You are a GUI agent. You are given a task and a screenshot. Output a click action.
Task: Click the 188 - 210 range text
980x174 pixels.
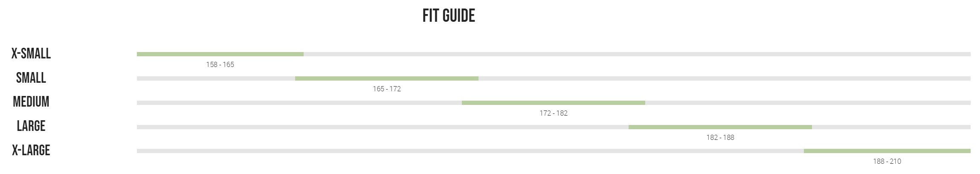click(x=887, y=162)
